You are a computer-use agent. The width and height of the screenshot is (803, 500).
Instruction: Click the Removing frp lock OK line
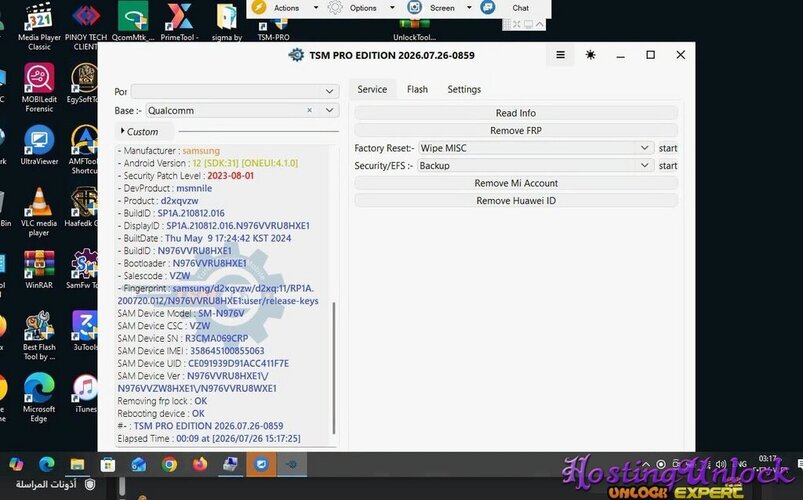(162, 401)
